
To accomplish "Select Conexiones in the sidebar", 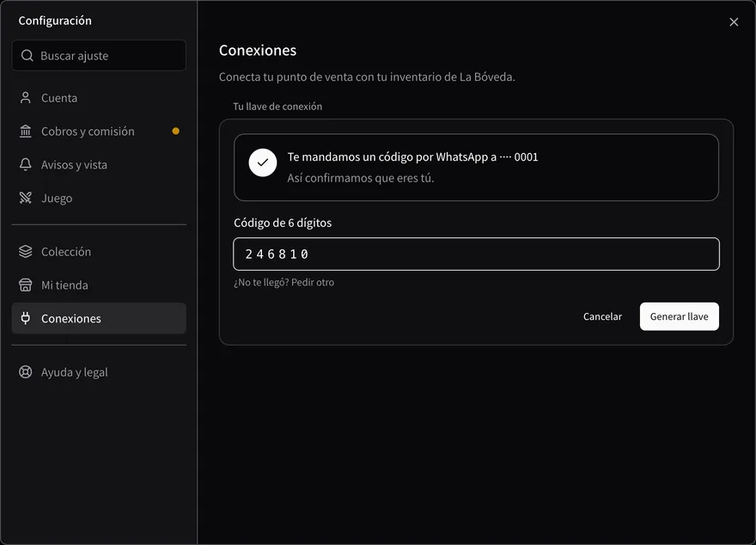I will pyautogui.click(x=99, y=318).
